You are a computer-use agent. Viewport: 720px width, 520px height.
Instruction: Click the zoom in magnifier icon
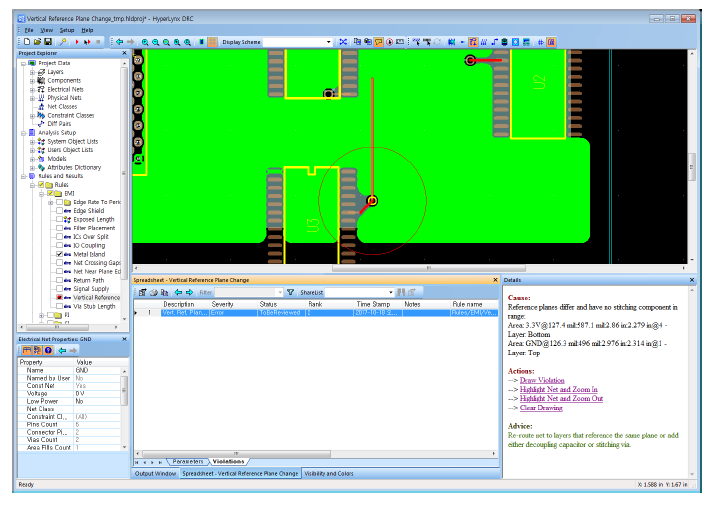click(145, 42)
